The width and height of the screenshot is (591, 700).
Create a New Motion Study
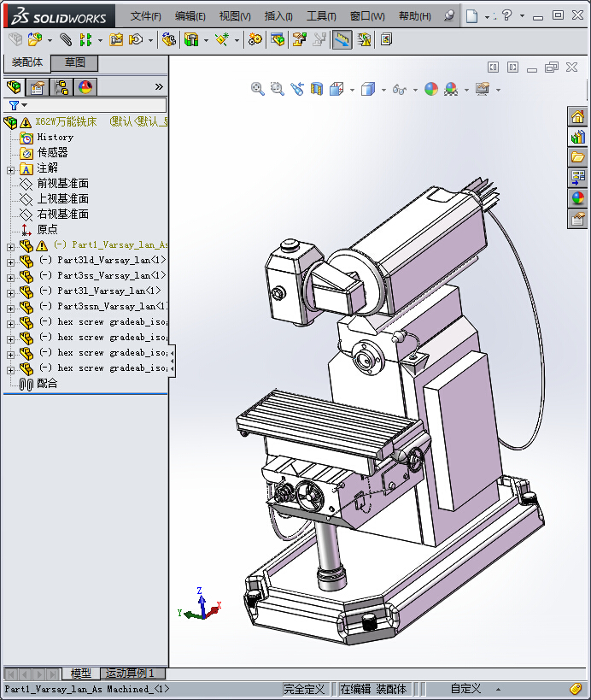255,39
